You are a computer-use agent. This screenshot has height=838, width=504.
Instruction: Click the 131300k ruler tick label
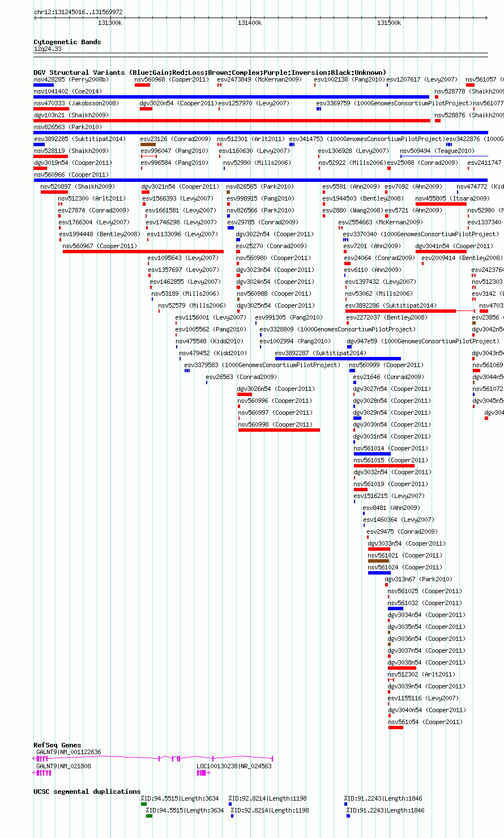click(x=110, y=23)
